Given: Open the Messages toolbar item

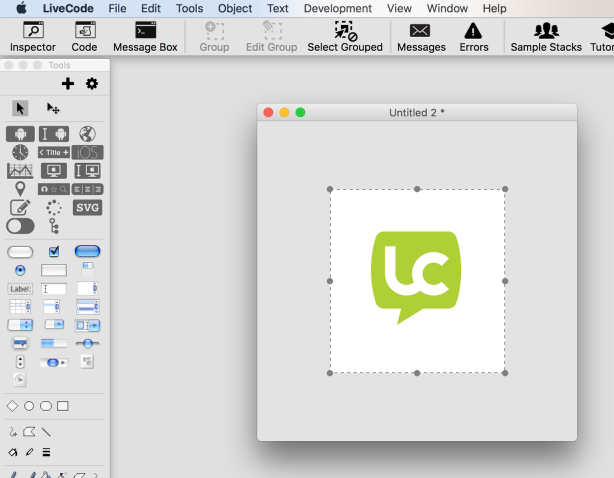Looking at the screenshot, I should [421, 36].
